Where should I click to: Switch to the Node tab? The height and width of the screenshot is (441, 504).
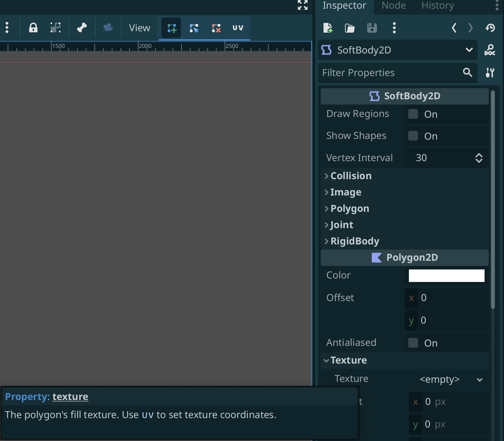pos(394,6)
